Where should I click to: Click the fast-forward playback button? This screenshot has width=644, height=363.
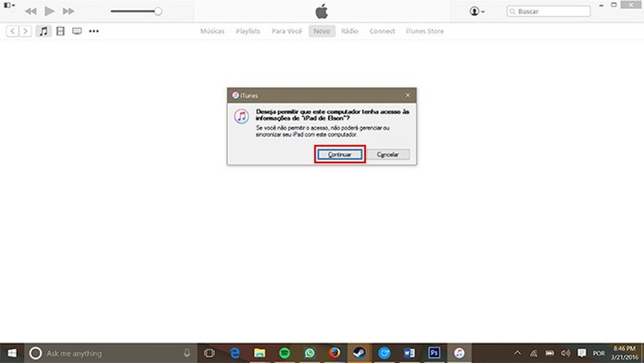[x=68, y=11]
